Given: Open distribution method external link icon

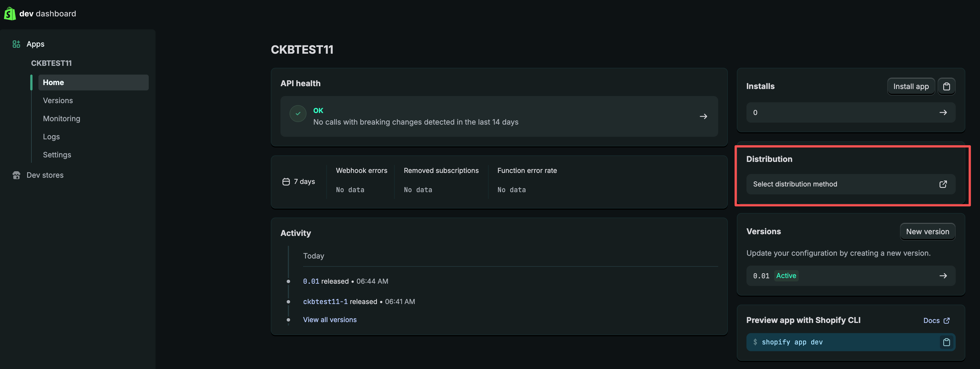Looking at the screenshot, I should [x=943, y=184].
